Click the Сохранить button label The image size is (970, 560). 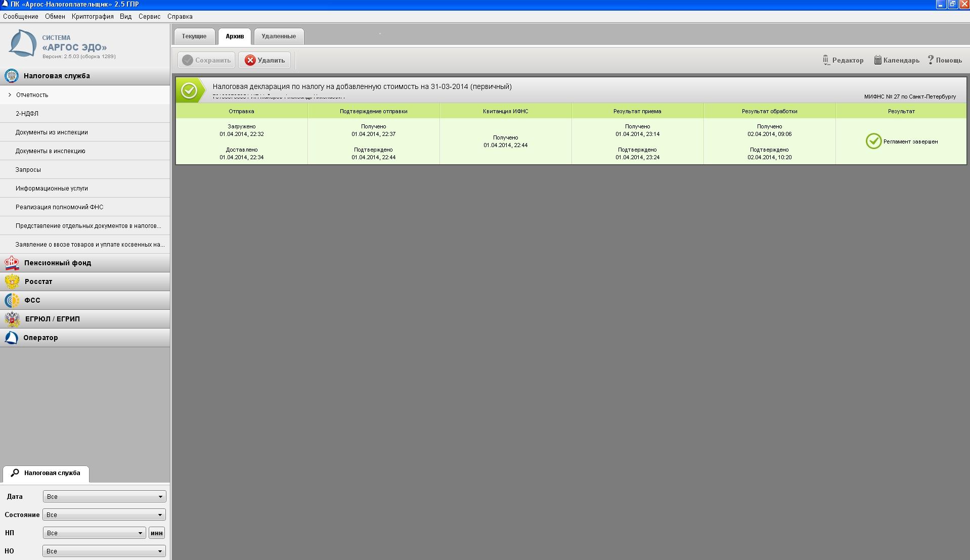[213, 60]
